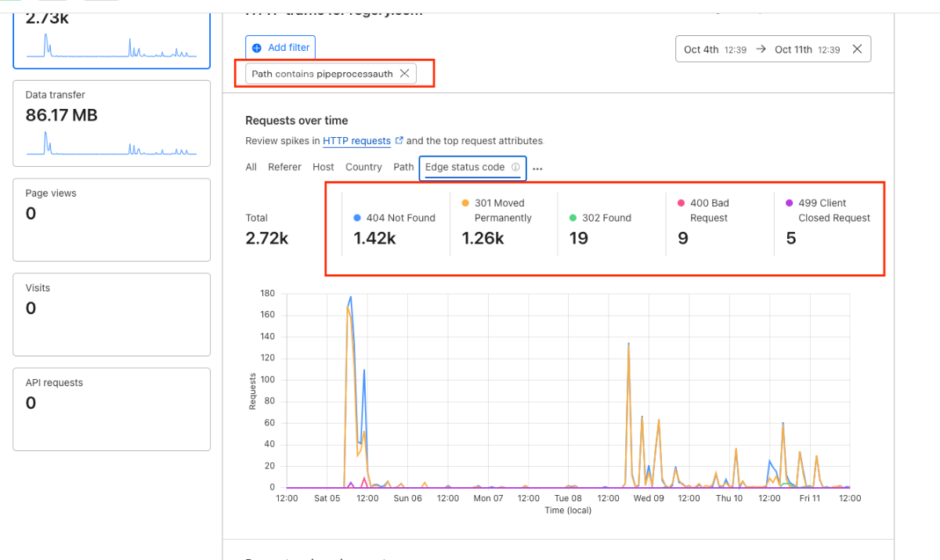Toggle the 301 Moved Permanently series
Viewport: 940px width, 560px height.
[497, 210]
